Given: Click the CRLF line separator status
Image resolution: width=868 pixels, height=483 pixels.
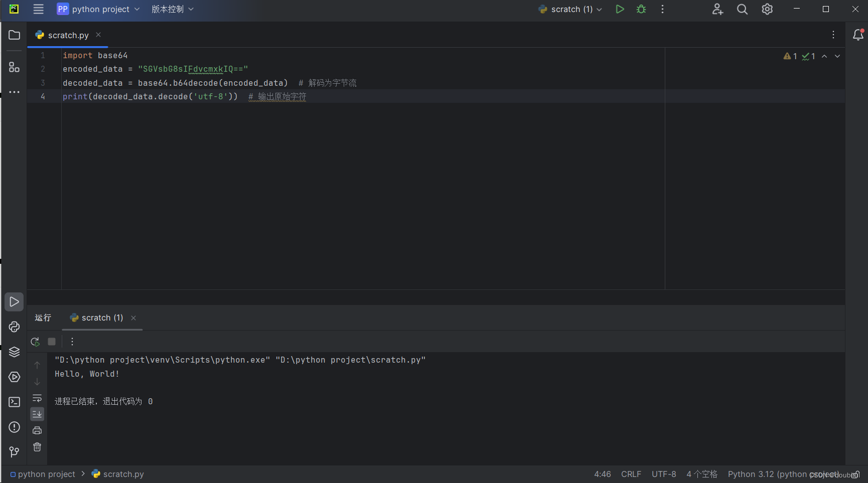Looking at the screenshot, I should coord(631,474).
